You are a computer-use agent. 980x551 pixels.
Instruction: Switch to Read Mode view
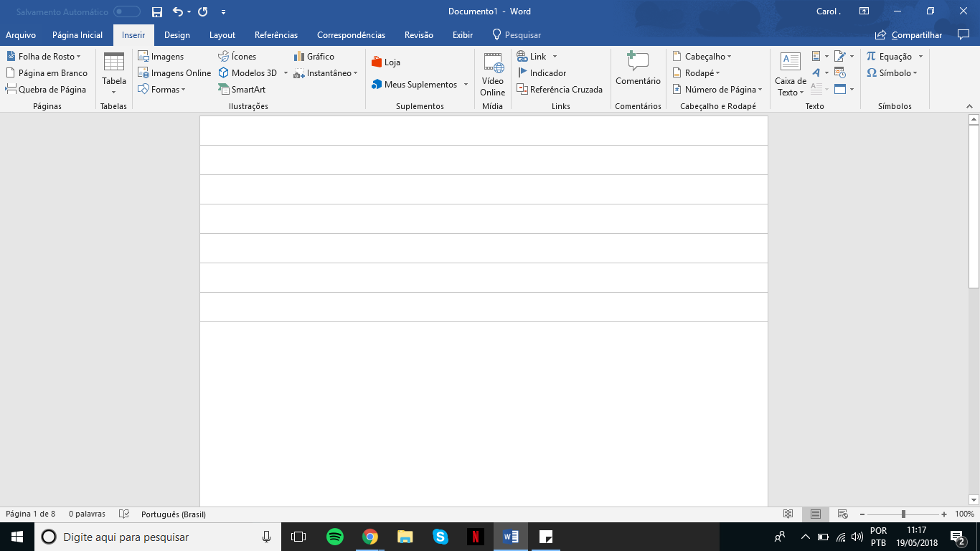pos(788,514)
